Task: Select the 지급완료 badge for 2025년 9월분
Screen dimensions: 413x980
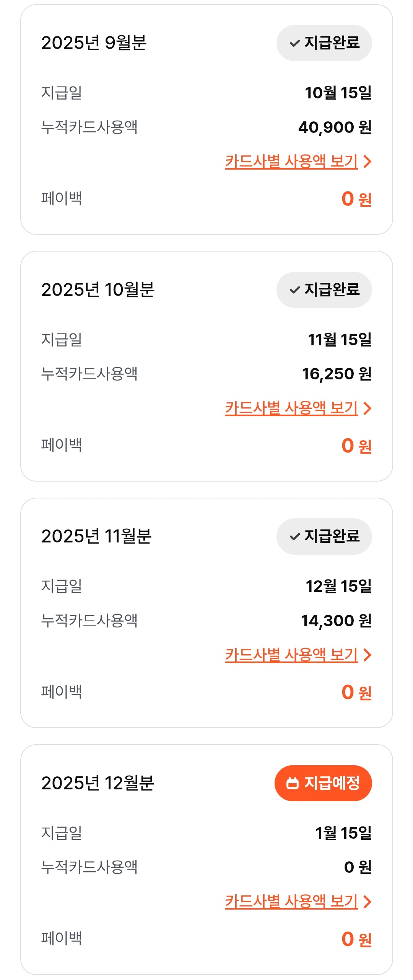Action: click(324, 43)
